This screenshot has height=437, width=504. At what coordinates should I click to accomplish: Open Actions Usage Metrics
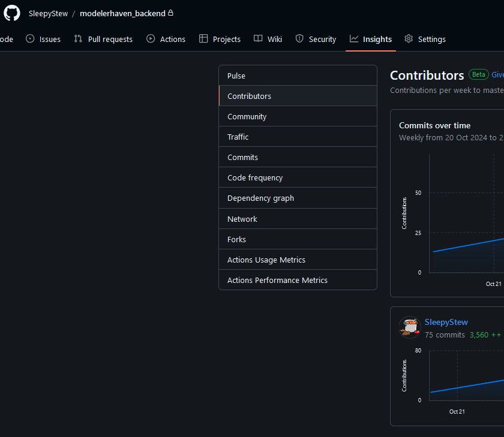click(x=266, y=260)
